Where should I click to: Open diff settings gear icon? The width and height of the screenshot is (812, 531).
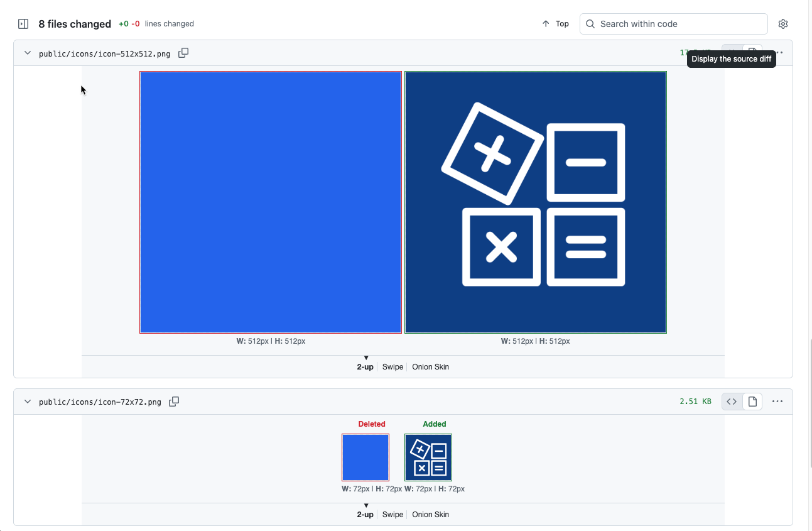pyautogui.click(x=782, y=24)
